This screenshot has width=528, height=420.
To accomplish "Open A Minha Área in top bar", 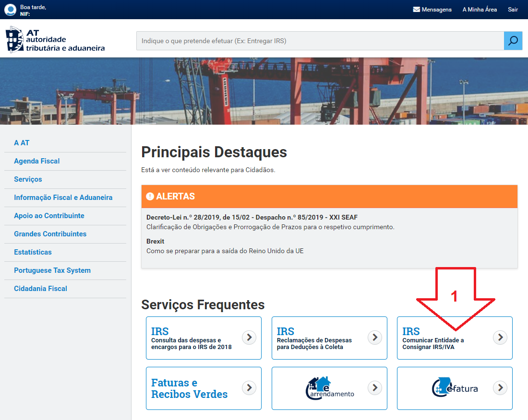I will click(480, 10).
